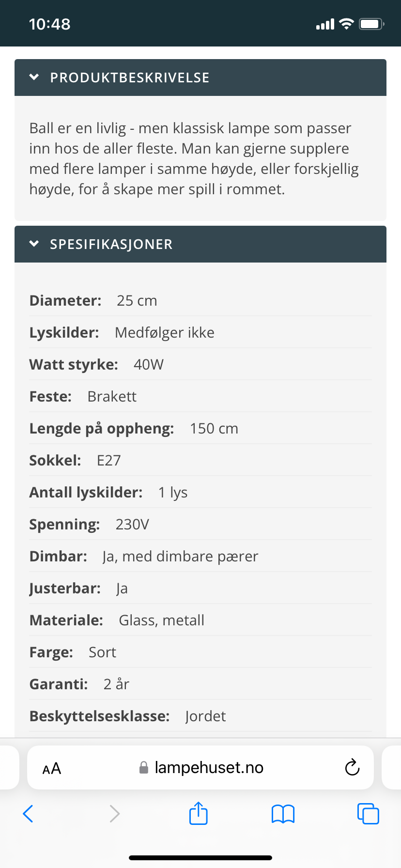The width and height of the screenshot is (401, 868).
Task: Collapse the SPESIFIKASJONER section
Action: (x=200, y=244)
